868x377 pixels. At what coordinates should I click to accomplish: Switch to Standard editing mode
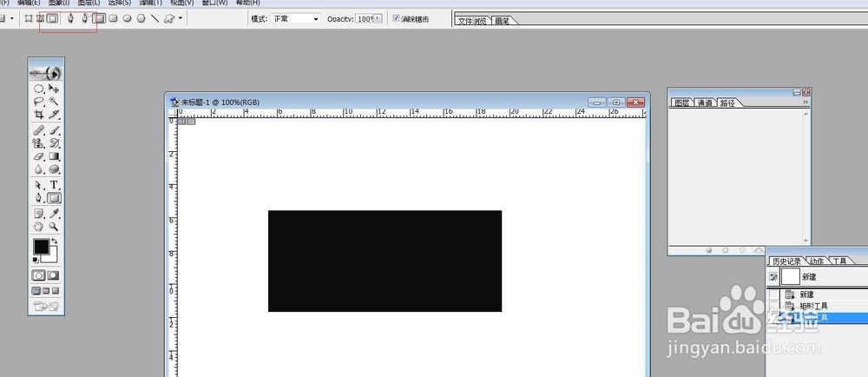(39, 275)
